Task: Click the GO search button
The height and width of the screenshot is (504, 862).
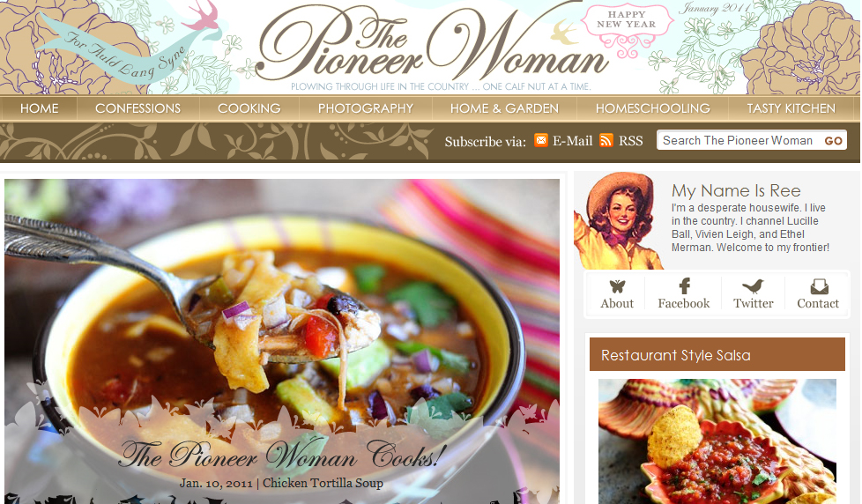Action: coord(834,141)
